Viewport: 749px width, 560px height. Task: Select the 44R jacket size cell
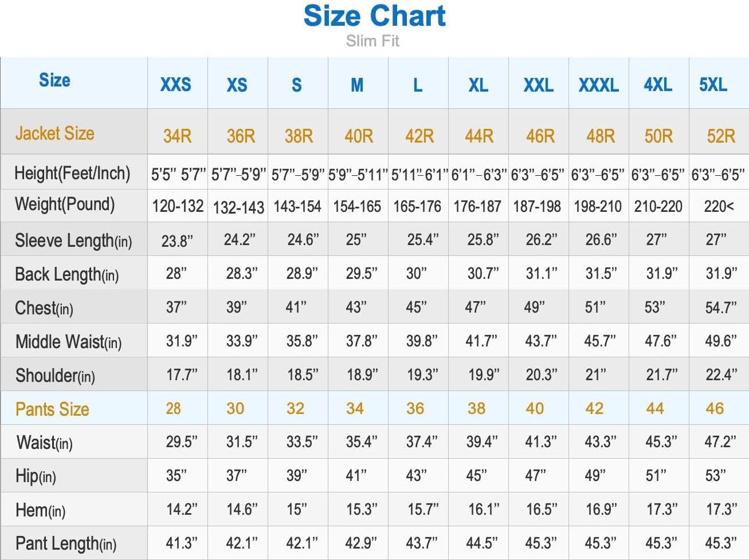click(479, 136)
